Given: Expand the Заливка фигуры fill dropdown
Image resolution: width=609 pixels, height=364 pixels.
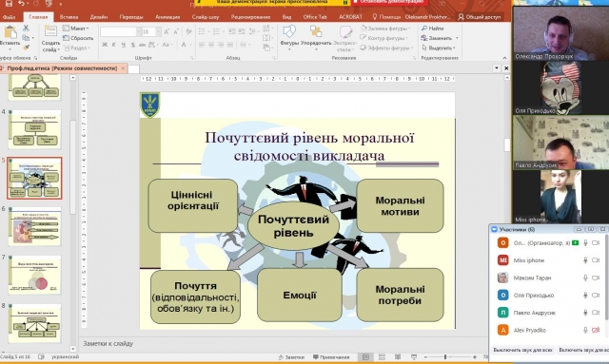Looking at the screenshot, I should point(409,29).
